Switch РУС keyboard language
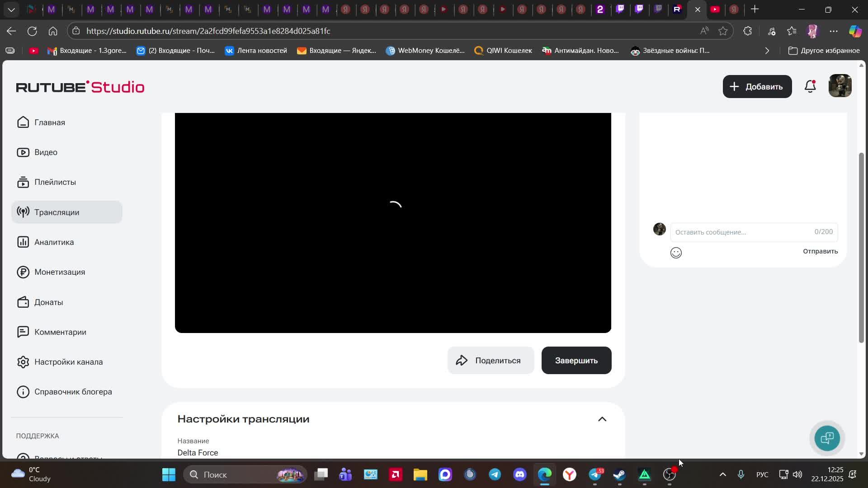 (762, 474)
